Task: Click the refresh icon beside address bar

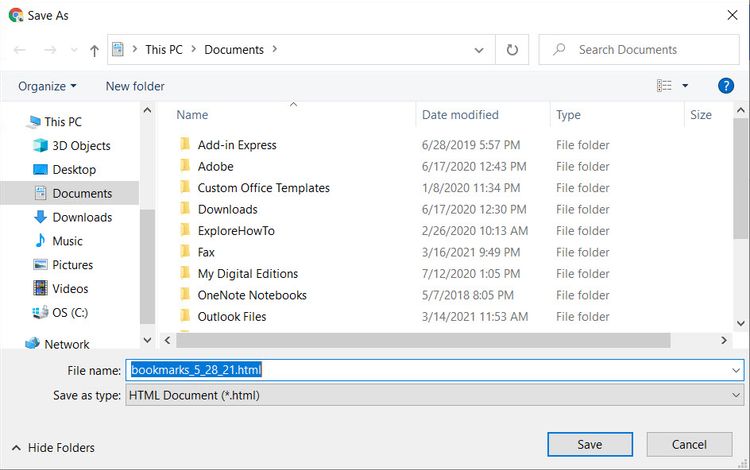Action: (x=512, y=50)
